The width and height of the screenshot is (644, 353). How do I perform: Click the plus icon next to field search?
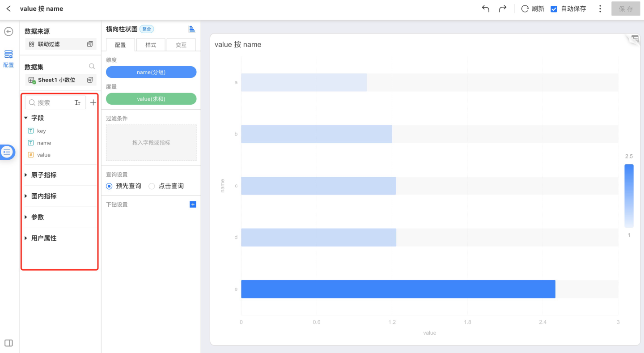click(x=93, y=102)
